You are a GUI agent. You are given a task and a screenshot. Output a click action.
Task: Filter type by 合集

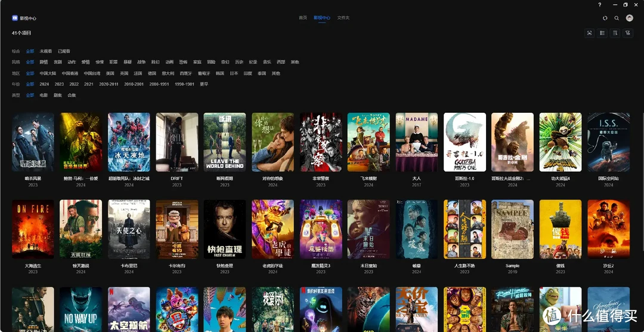click(72, 95)
